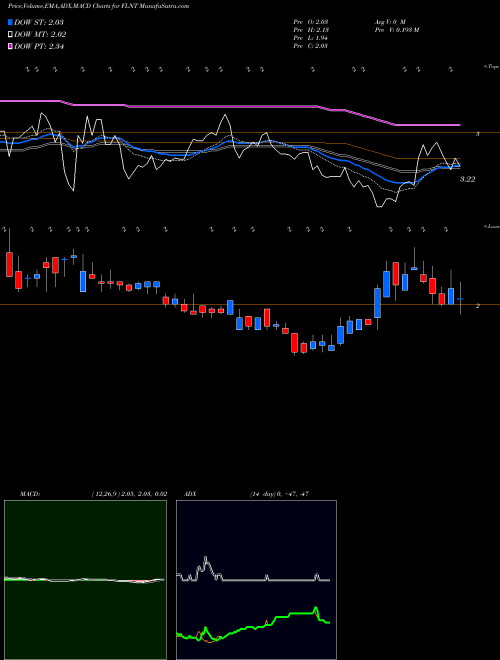500x660 pixels.
Task: Click the '<Tops' marker label
Action: [492, 66]
